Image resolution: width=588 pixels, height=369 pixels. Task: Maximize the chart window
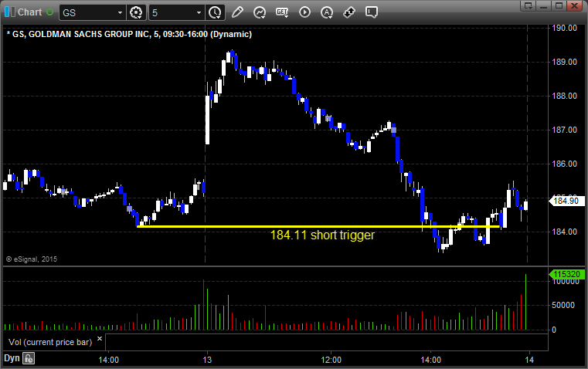pos(559,5)
